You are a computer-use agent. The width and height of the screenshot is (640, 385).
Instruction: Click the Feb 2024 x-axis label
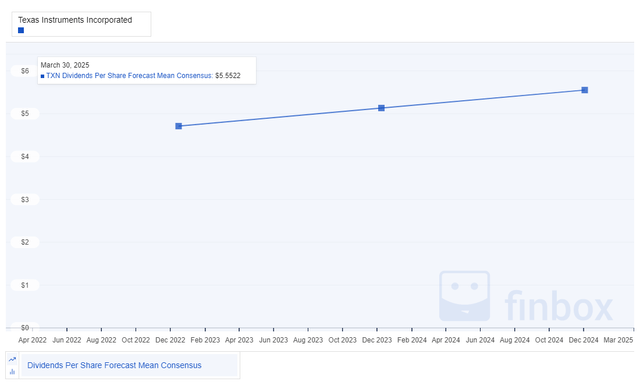(412, 340)
